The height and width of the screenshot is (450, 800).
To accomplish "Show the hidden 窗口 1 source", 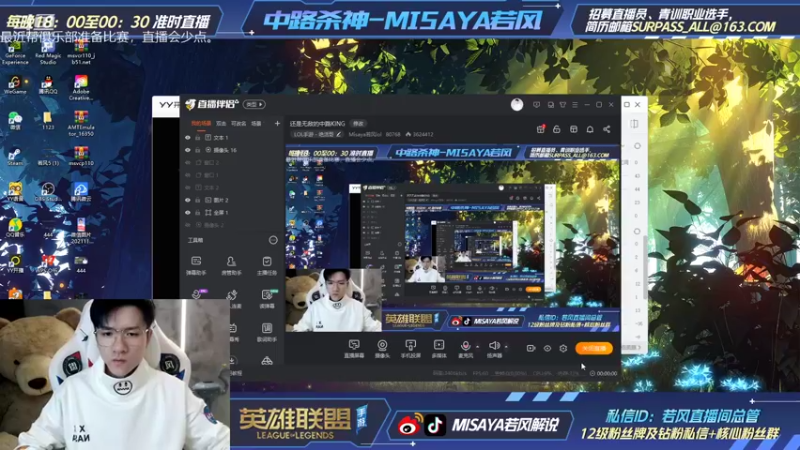I will click(x=188, y=175).
